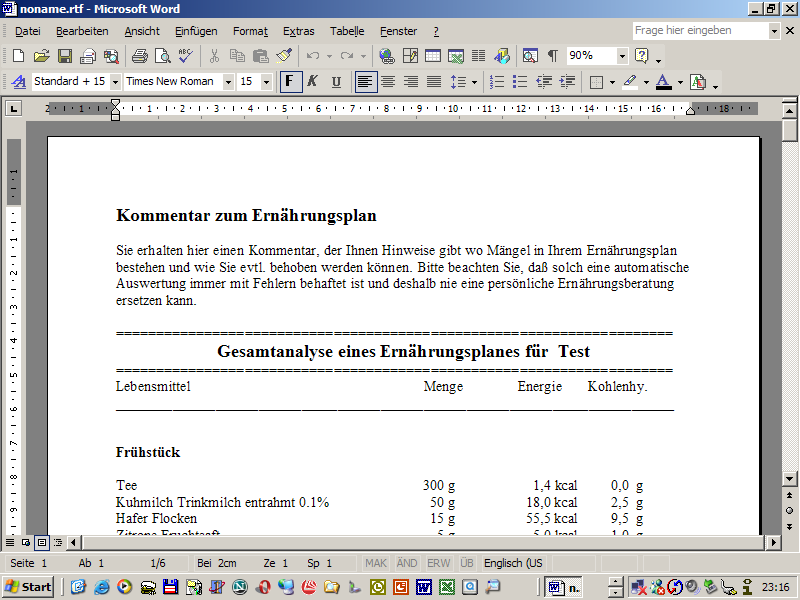Open the Tabelle menu

[x=347, y=31]
